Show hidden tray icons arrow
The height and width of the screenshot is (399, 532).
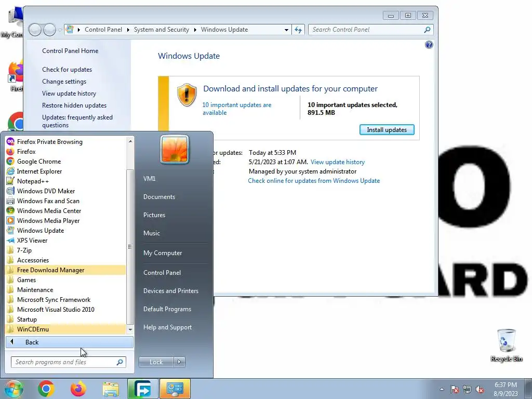coord(442,389)
